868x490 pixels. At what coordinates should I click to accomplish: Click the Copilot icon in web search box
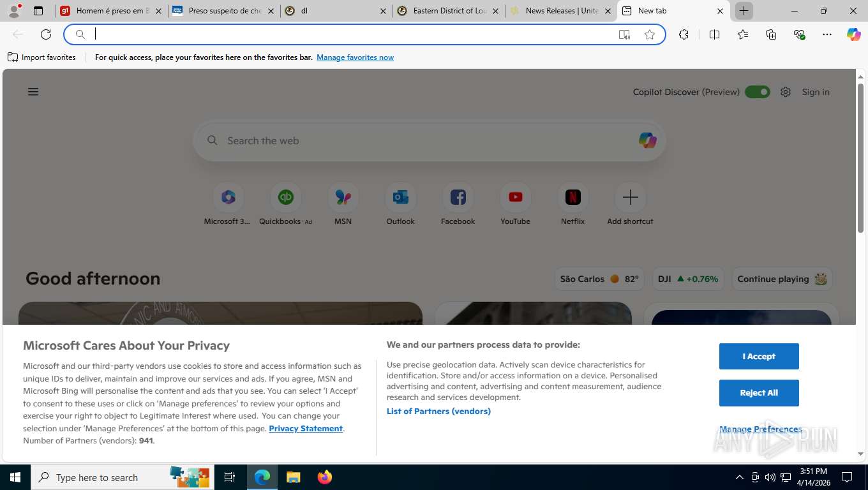[647, 140]
